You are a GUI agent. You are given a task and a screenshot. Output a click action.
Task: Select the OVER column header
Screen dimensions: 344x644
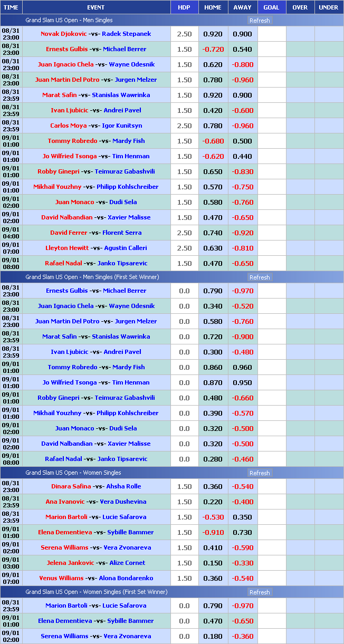click(300, 7)
